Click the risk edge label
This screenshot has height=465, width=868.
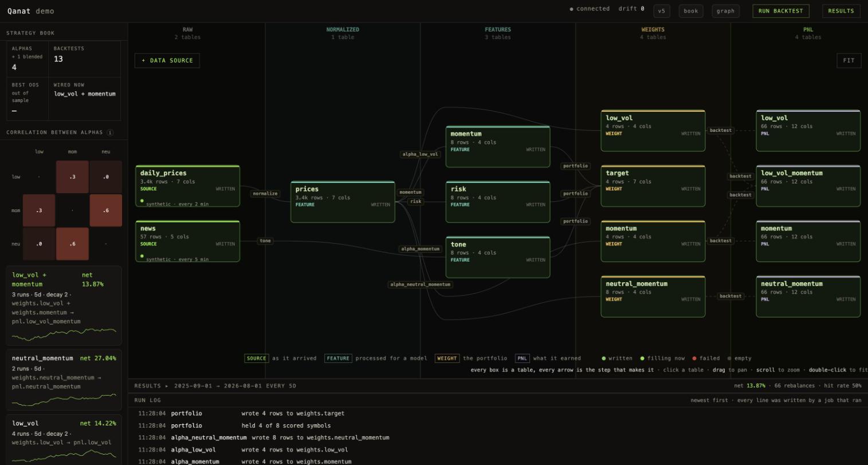[416, 201]
